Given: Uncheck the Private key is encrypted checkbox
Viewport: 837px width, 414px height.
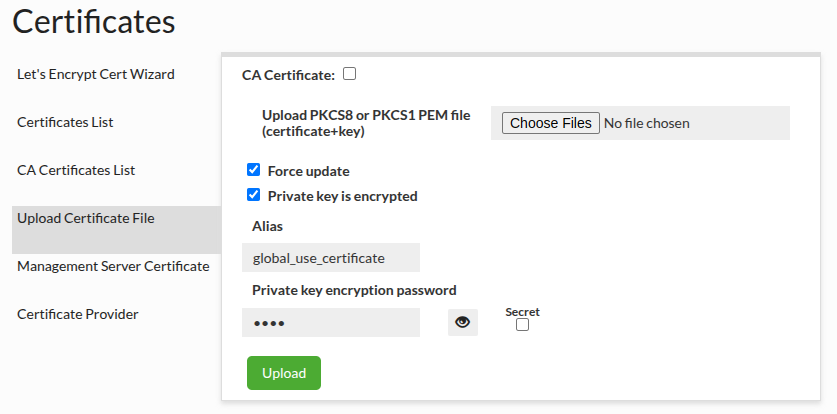Looking at the screenshot, I should (x=254, y=195).
